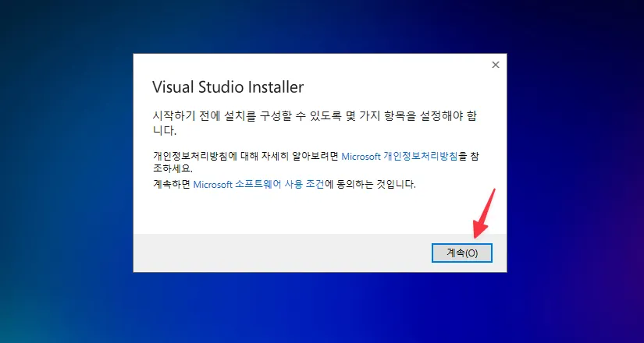Click the word Visual in the dialog title
This screenshot has width=644, height=343.
point(173,87)
